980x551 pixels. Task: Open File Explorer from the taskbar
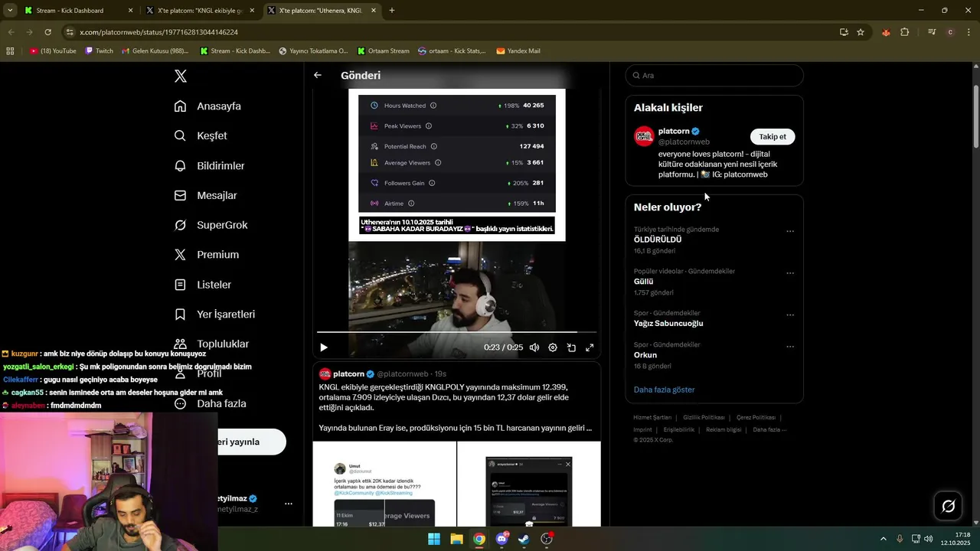tap(456, 539)
